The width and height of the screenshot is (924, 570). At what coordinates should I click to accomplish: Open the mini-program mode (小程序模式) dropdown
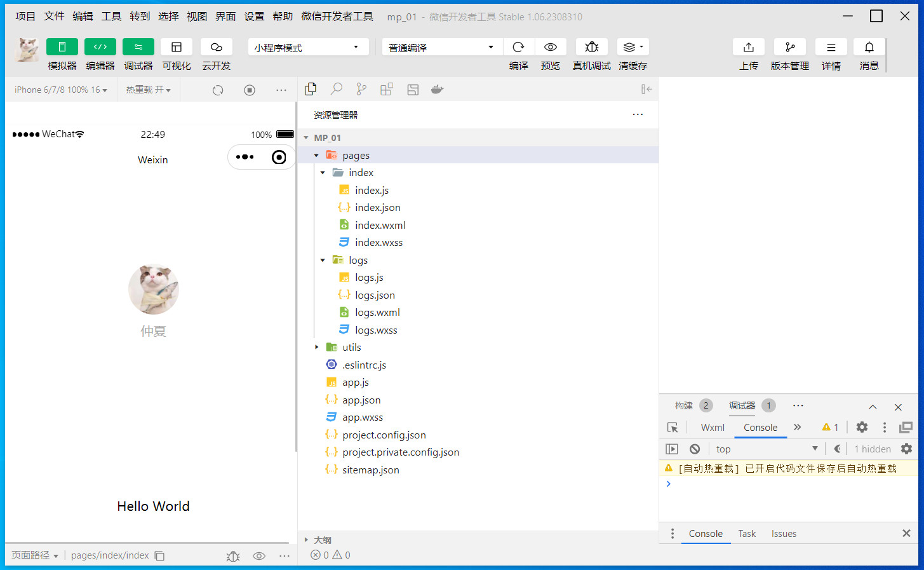click(x=308, y=47)
